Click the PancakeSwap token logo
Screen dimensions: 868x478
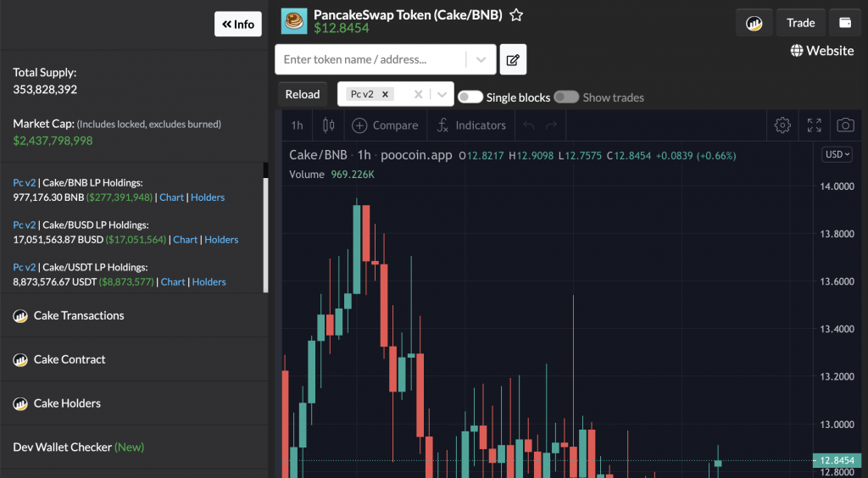(x=294, y=21)
